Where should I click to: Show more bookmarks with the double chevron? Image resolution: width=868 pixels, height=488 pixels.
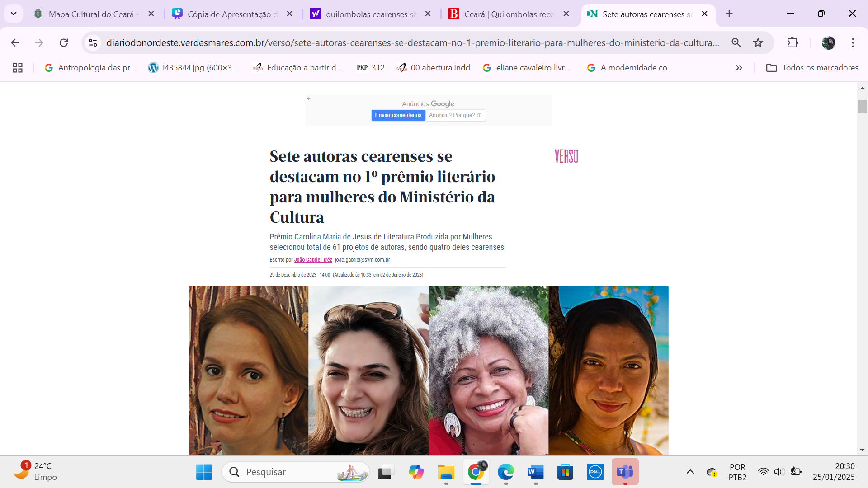click(x=739, y=68)
